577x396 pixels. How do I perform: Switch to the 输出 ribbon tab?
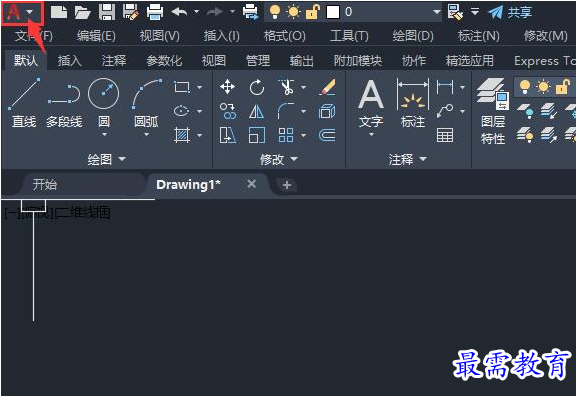(301, 60)
